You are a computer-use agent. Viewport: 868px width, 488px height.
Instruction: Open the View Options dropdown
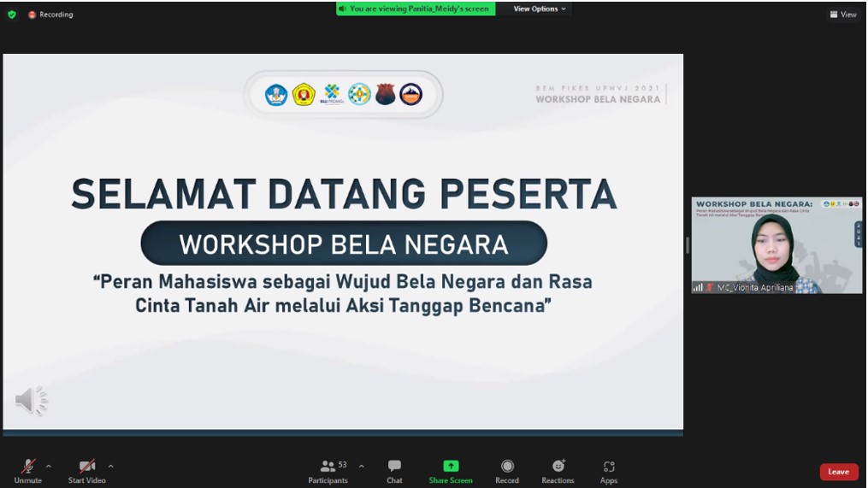540,9
